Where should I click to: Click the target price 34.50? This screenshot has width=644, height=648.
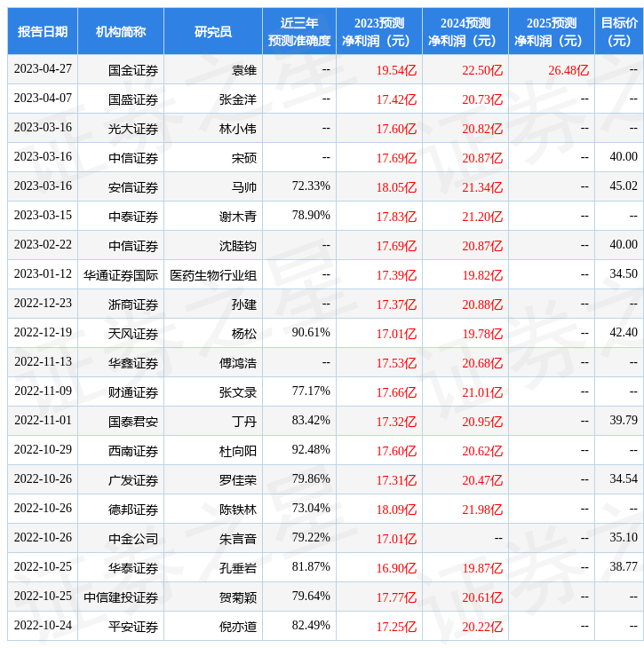coord(624,274)
